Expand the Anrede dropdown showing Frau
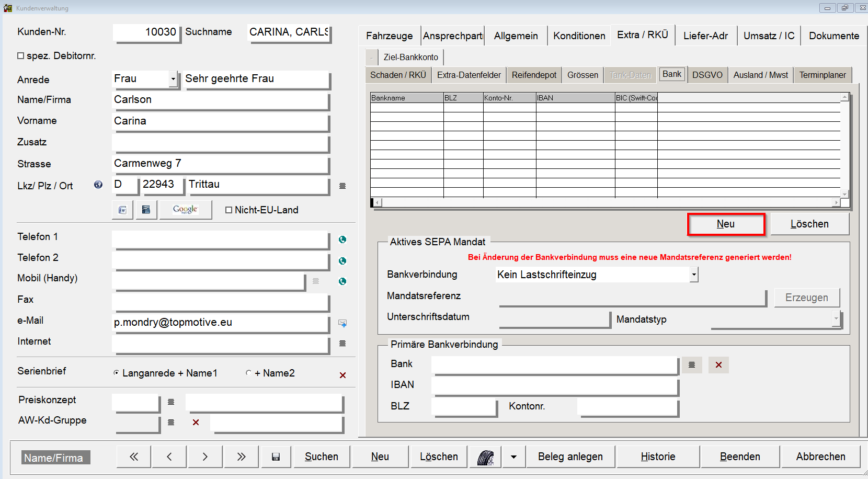The image size is (868, 479). (173, 79)
